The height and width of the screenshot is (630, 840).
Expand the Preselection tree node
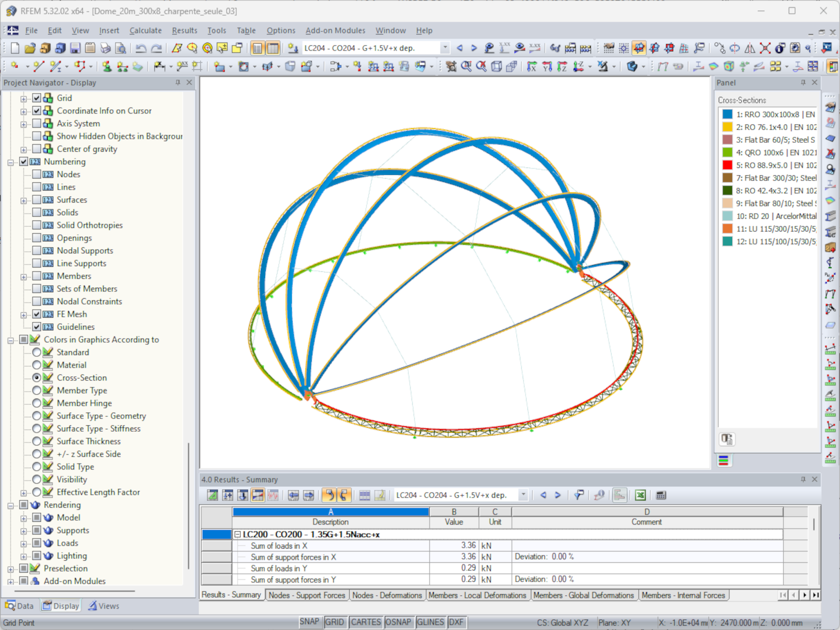pos(10,569)
